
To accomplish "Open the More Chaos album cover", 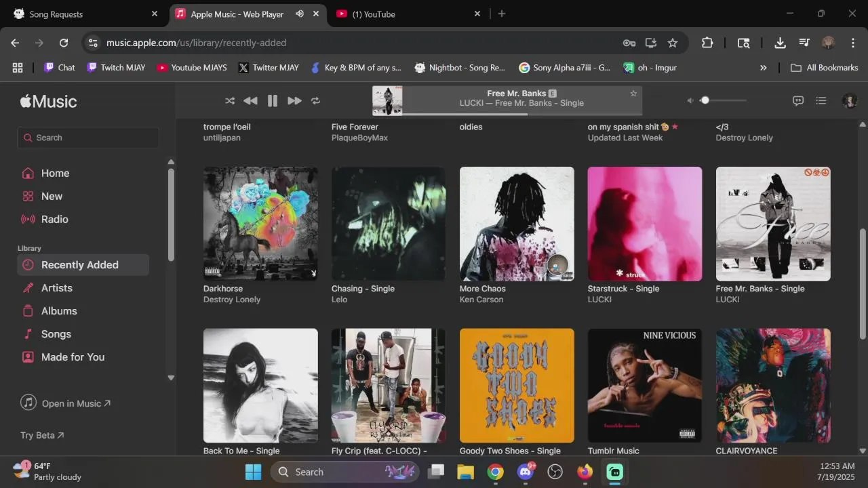I will 517,224.
